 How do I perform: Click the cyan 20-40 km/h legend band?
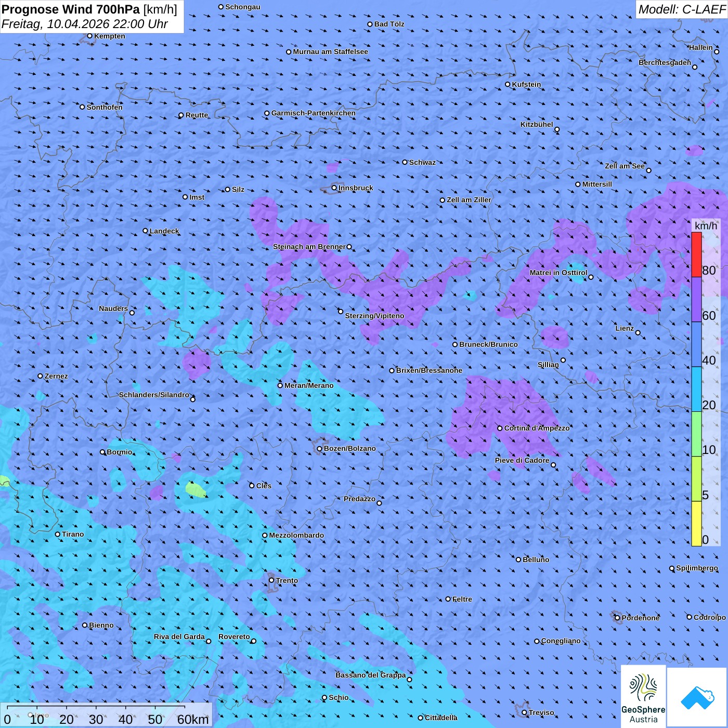tap(696, 389)
